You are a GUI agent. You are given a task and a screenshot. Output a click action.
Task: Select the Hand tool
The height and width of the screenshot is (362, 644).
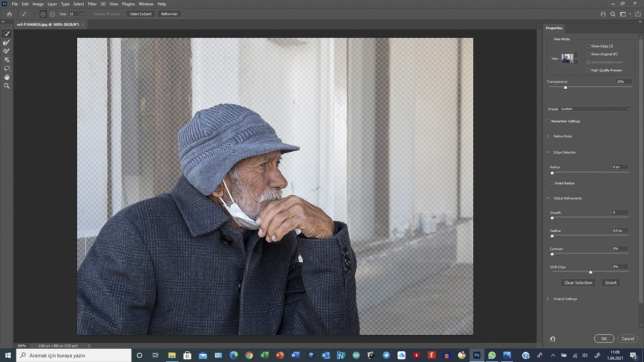point(7,77)
